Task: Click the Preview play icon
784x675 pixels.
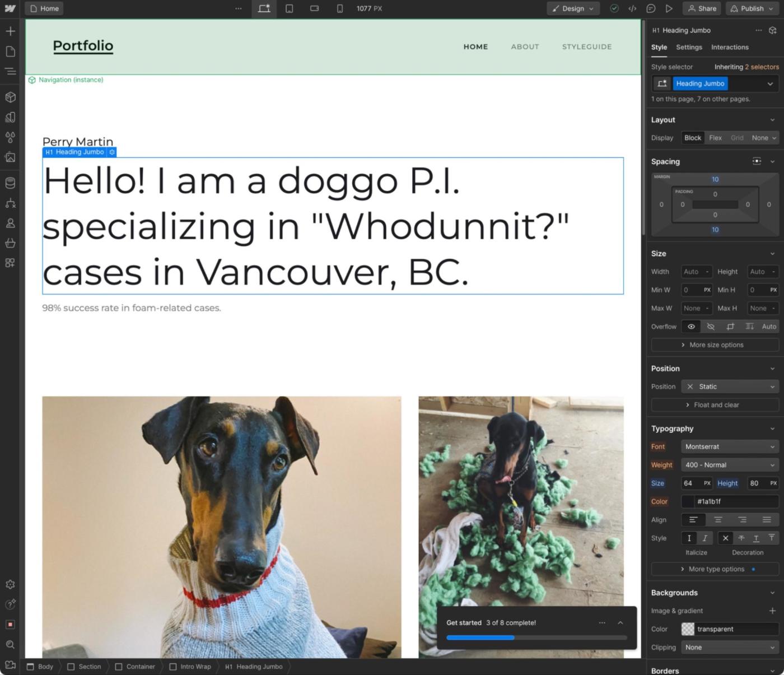Action: coord(669,8)
